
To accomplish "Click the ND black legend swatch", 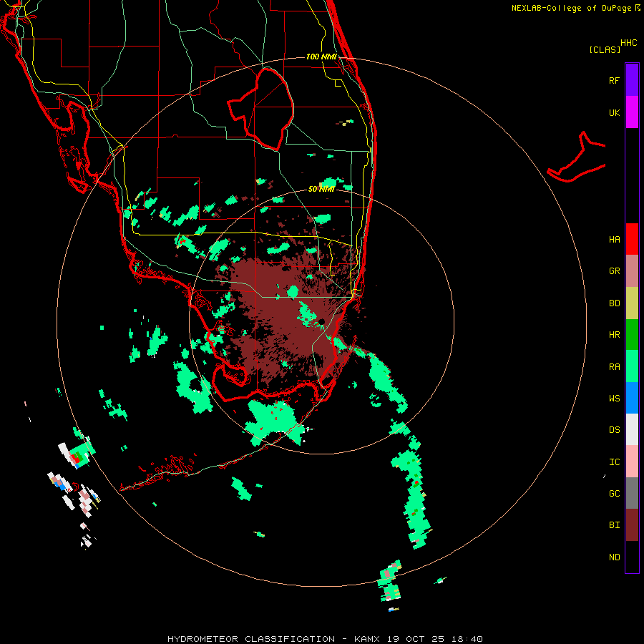I will 632,557.
